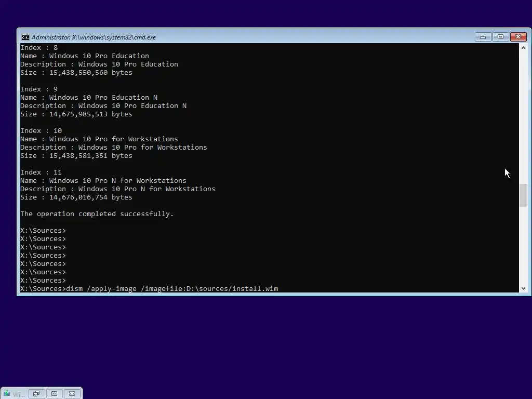
Task: Click the "Description : Windows 10 Pro for Workstations" line
Action: (x=114, y=147)
